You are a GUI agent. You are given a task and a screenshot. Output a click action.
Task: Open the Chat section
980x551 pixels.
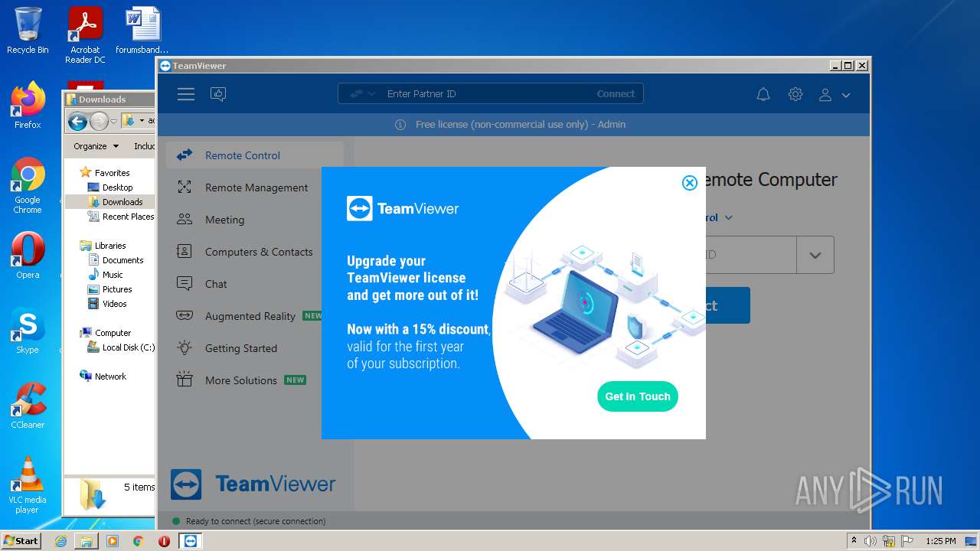(x=255, y=284)
